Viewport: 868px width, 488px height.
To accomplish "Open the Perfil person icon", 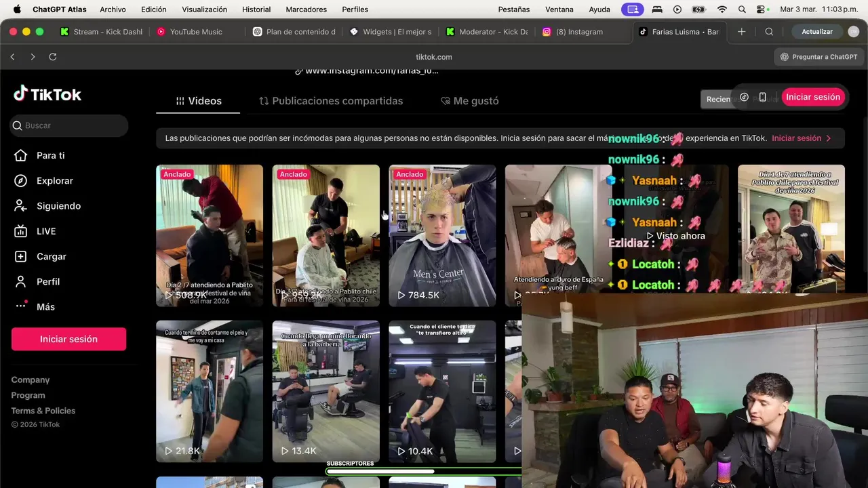I will (x=20, y=281).
